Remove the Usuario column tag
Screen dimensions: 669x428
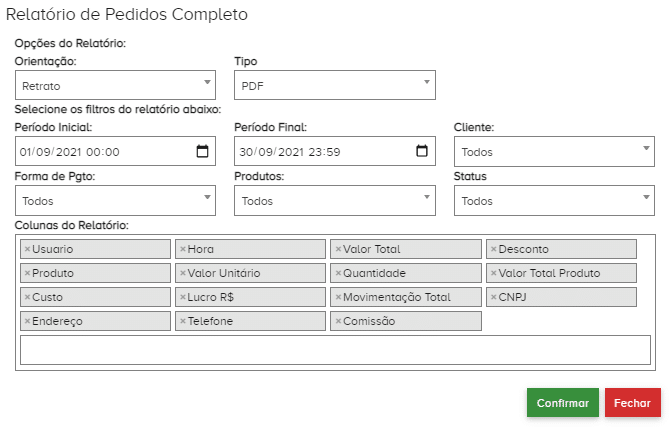pyautogui.click(x=27, y=249)
